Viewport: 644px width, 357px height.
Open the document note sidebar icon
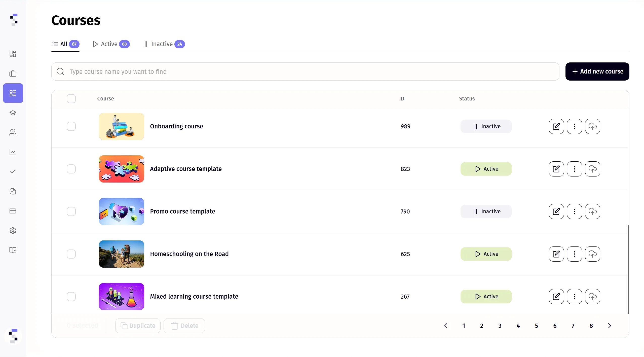tap(13, 191)
